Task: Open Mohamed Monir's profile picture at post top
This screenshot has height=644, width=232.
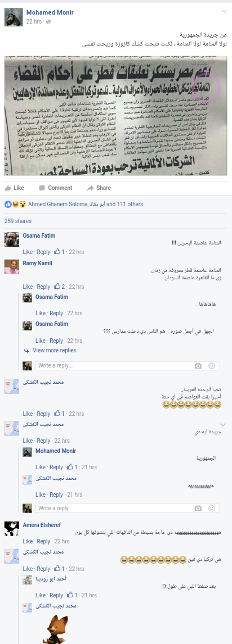Action: coord(14,17)
